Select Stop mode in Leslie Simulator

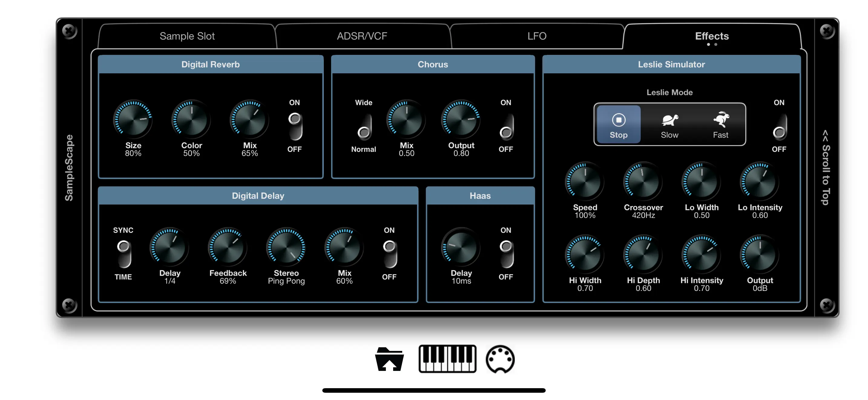(x=618, y=125)
